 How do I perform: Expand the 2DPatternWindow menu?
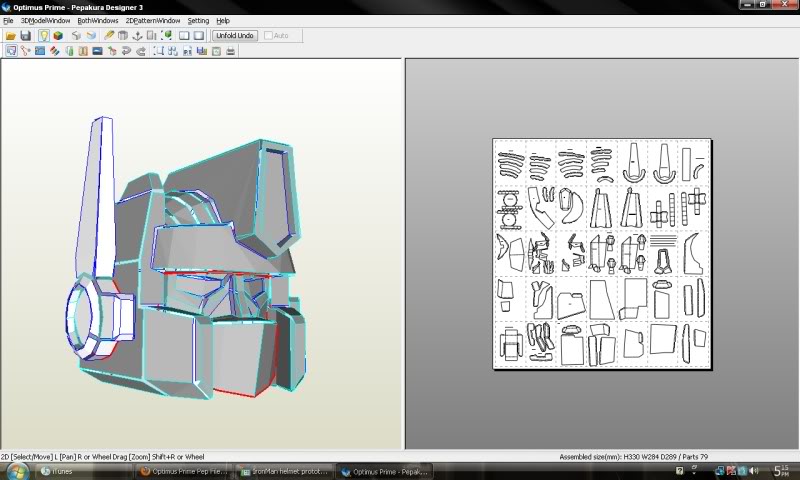153,20
